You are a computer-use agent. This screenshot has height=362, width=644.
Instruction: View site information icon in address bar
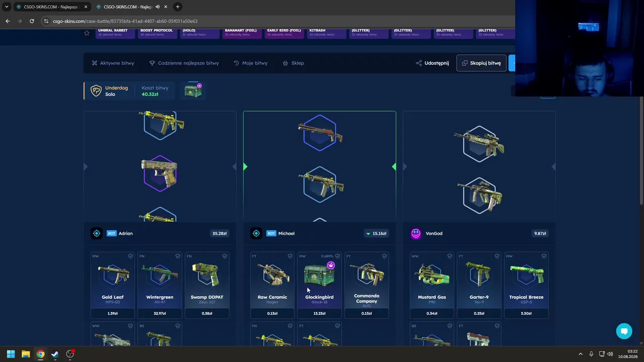point(46,21)
